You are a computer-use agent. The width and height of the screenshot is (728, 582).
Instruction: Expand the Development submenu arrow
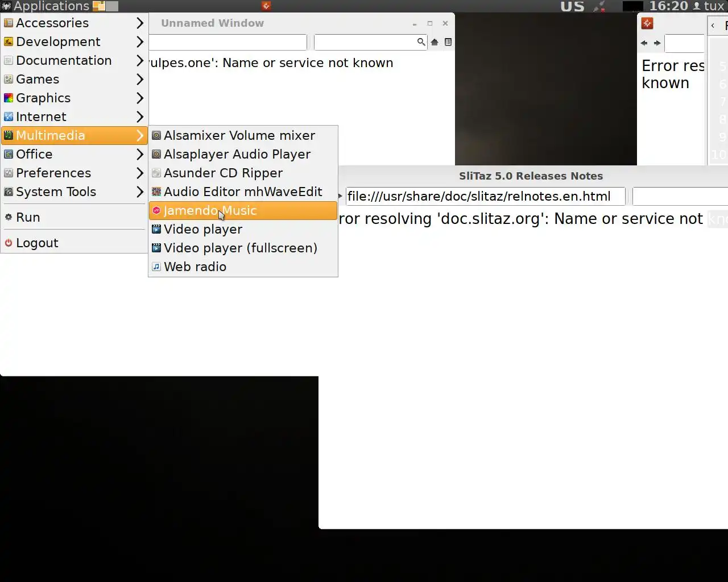140,42
